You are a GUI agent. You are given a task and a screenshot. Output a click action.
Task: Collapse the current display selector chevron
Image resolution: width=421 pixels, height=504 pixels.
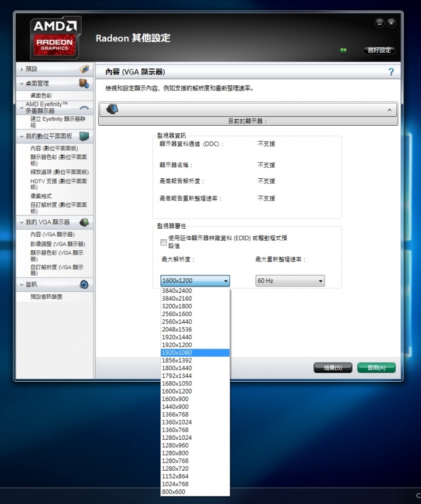point(389,110)
